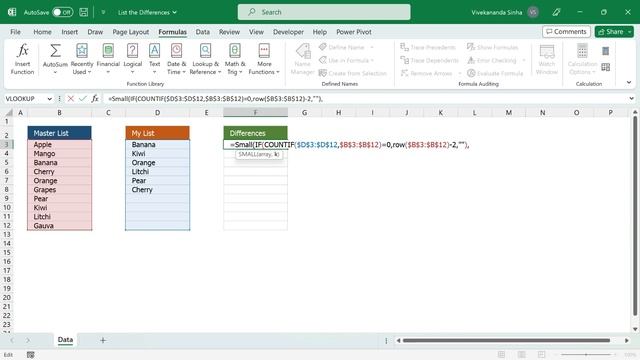Open the Name Manager

pos(302,60)
